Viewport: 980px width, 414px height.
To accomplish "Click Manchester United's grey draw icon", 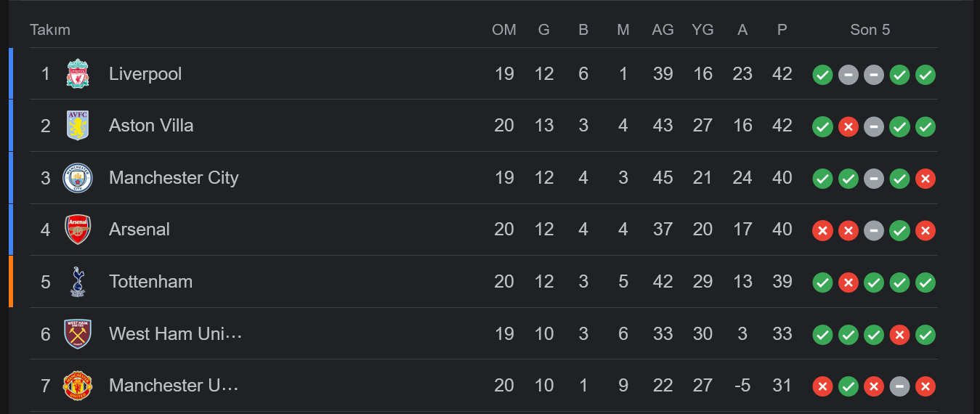I will tap(899, 386).
